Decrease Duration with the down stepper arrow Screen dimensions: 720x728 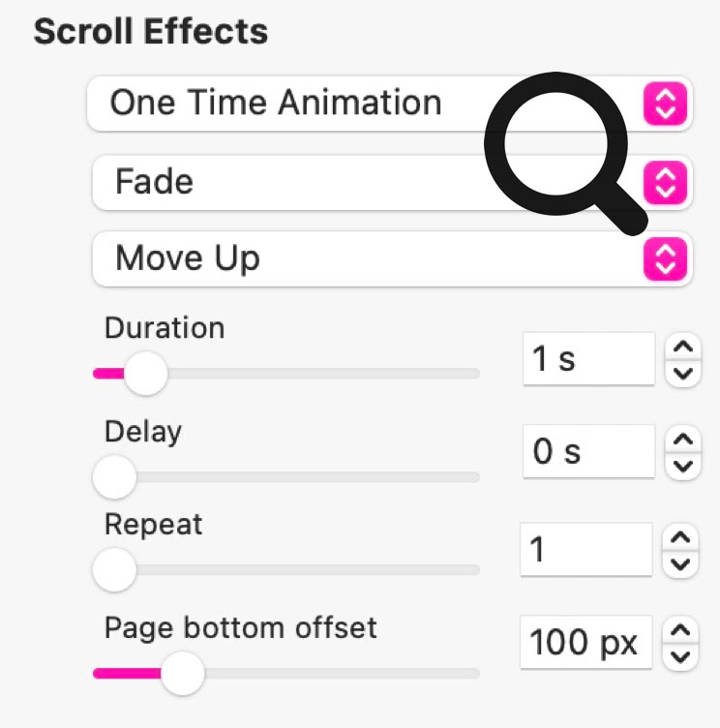(683, 372)
